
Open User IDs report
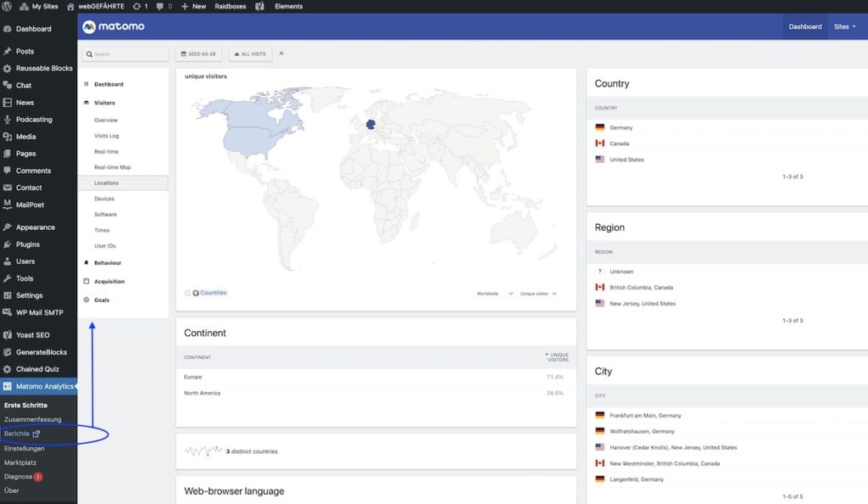point(104,246)
